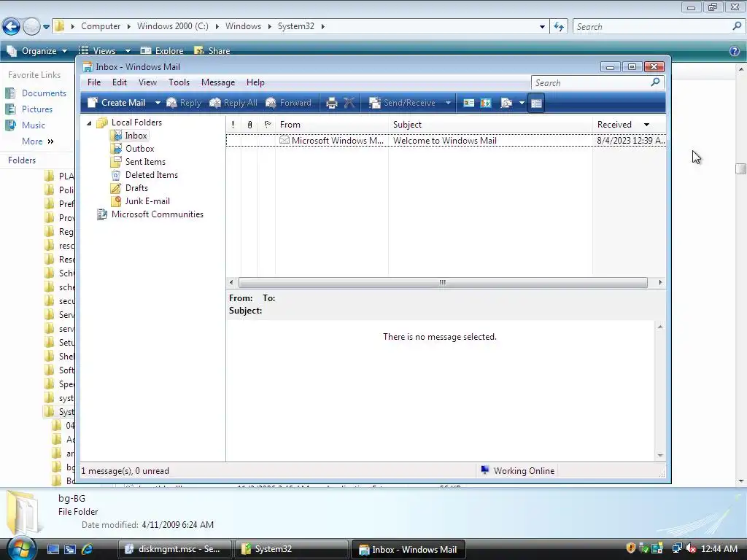Select the Outbox folder

(139, 149)
